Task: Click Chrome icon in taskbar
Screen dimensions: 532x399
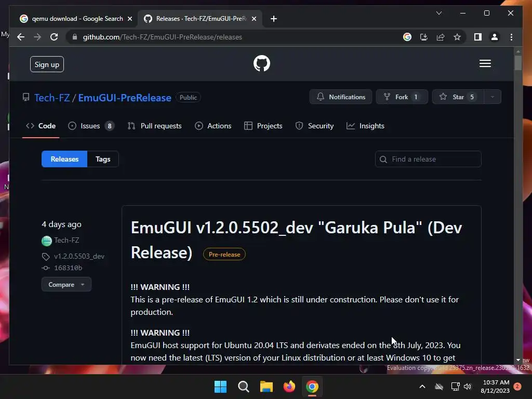Action: [312, 387]
